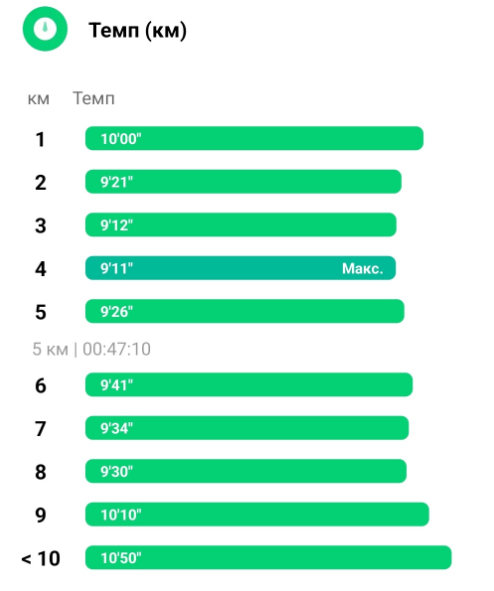The height and width of the screenshot is (591, 494).
Task: Select the kilometer 9 bar showing 10'10"
Action: (x=257, y=514)
